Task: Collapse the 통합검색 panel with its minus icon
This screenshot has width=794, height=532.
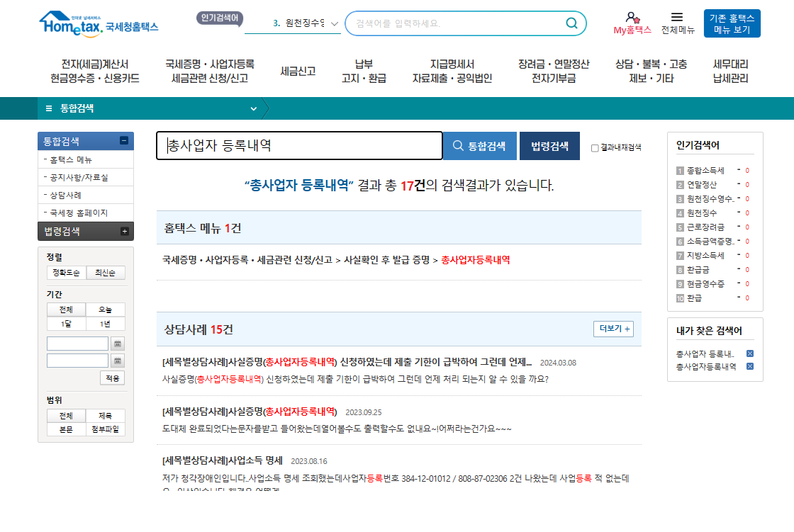Action: [x=126, y=141]
